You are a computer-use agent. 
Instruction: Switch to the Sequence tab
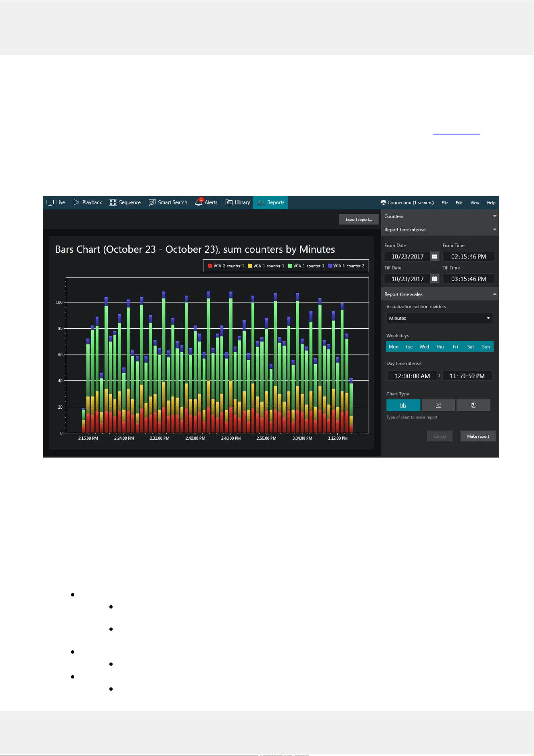point(125,202)
